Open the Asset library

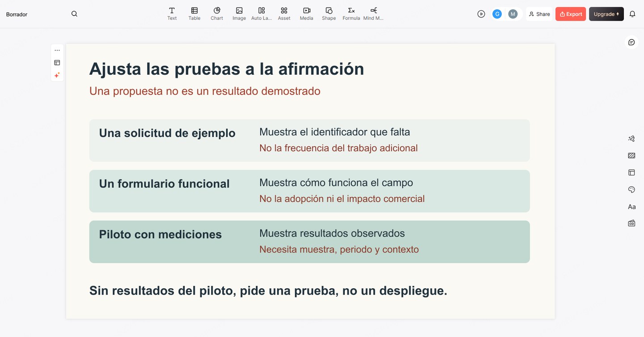tap(284, 14)
